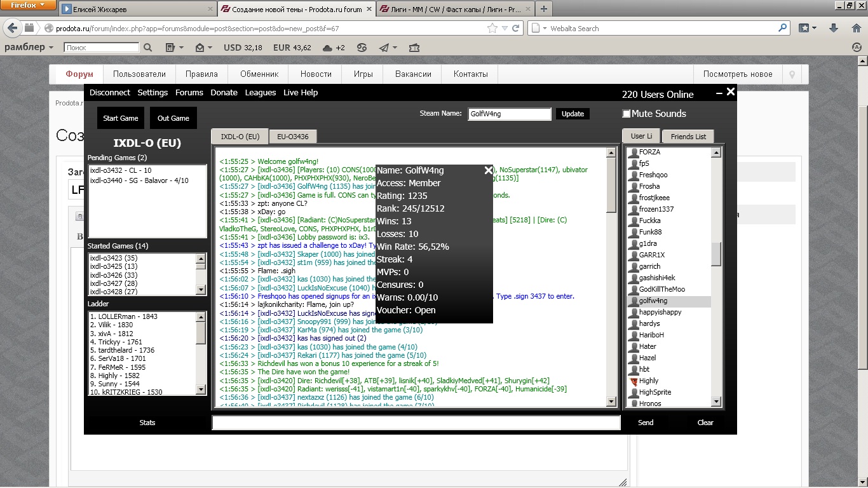Select the pending game ixdl-o3440 - SG - Balavor
Viewport: 868px width, 488px height.
[139, 180]
